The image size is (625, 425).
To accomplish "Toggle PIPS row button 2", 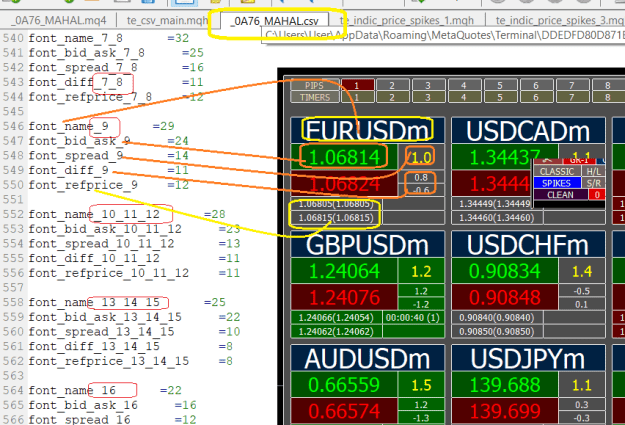I will (x=392, y=85).
